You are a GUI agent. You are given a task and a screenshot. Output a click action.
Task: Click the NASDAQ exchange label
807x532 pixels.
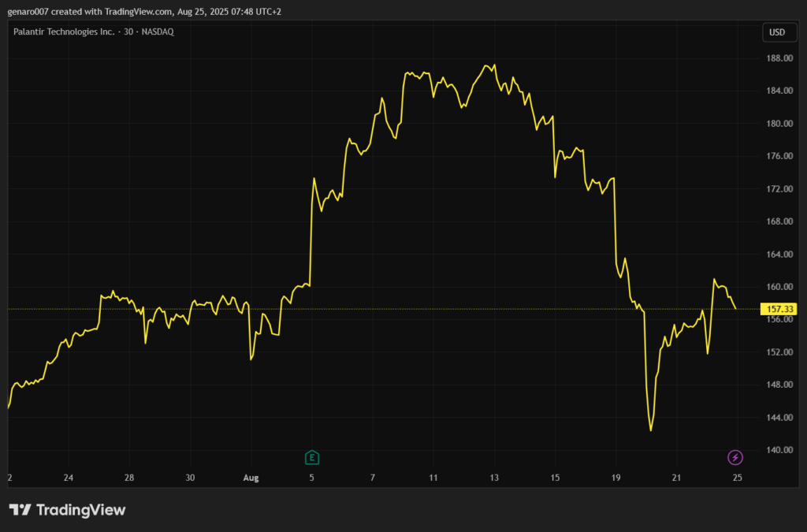click(157, 32)
